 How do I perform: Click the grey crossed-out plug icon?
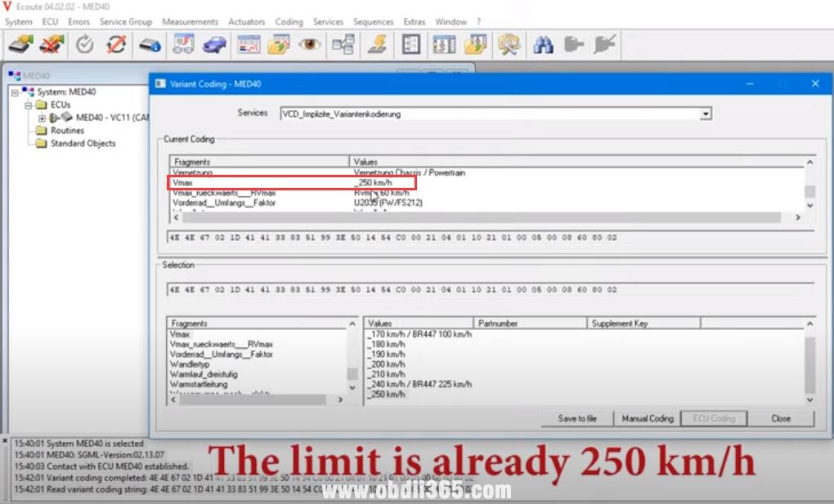pyautogui.click(x=605, y=45)
